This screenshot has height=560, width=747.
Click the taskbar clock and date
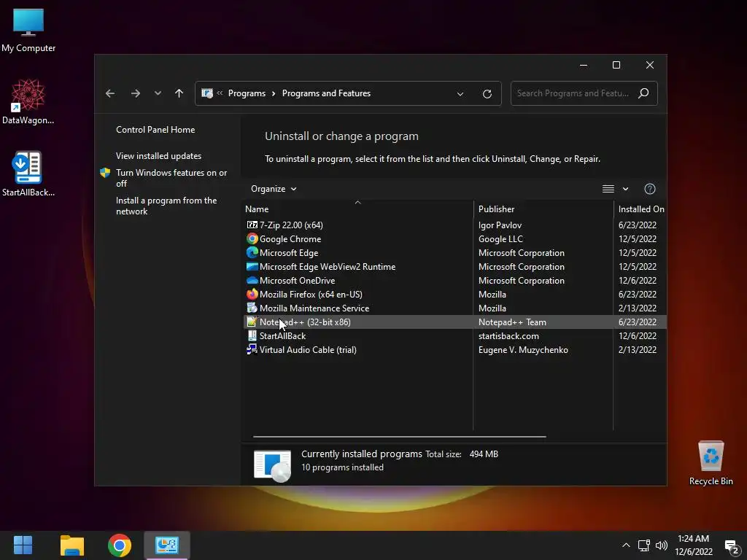point(694,545)
